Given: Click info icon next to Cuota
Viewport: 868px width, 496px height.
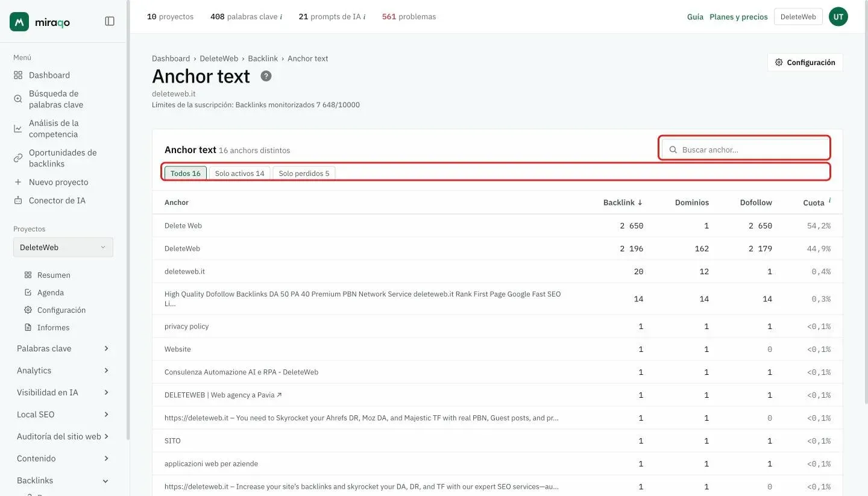Looking at the screenshot, I should click(829, 200).
